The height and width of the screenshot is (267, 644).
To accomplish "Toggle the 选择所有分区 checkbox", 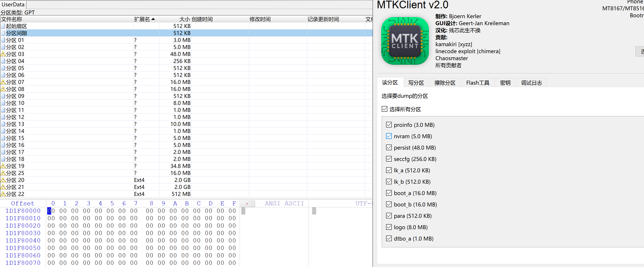I will (385, 109).
